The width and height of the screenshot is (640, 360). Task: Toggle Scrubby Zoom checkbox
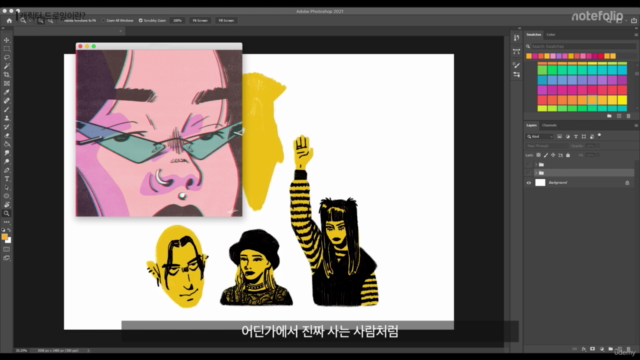[x=141, y=20]
